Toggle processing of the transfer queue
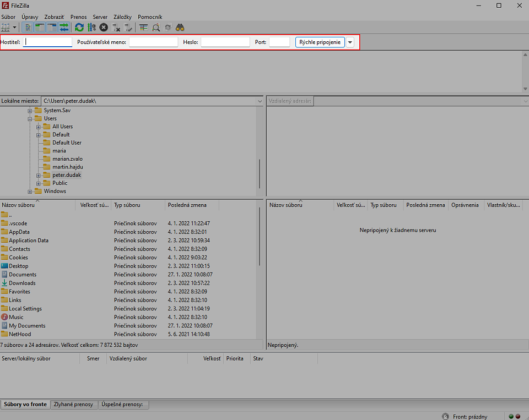The width and height of the screenshot is (529, 420). coord(91,28)
